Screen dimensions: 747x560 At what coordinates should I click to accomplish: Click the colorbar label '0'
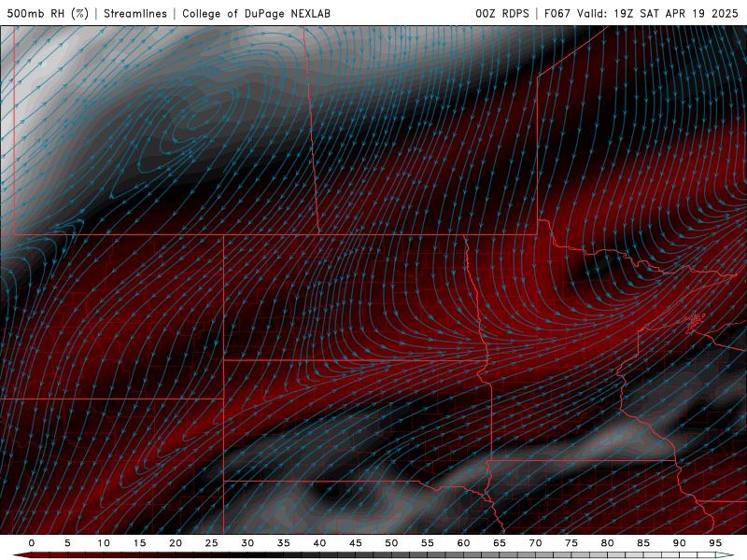click(32, 543)
